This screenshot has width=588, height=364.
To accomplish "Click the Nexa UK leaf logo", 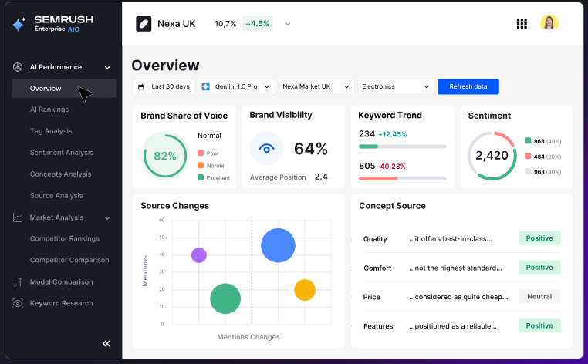I will pyautogui.click(x=144, y=24).
